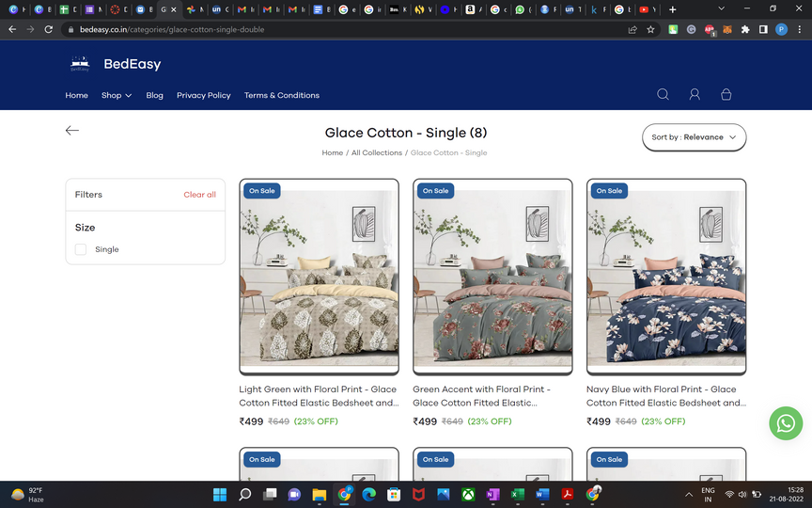Bookmark this page with the star
Screen dimensions: 812x508
[650, 29]
